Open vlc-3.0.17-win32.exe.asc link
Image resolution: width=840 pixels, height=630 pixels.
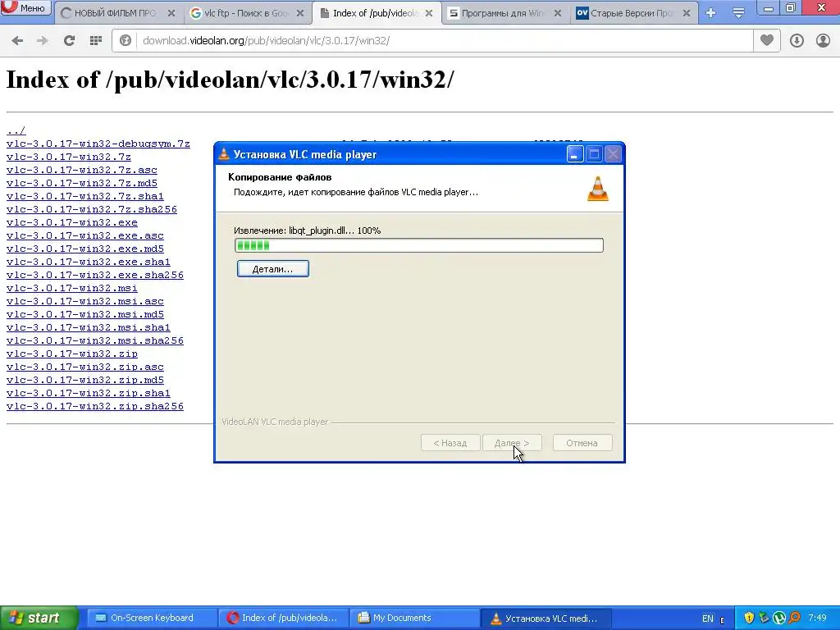pos(85,235)
